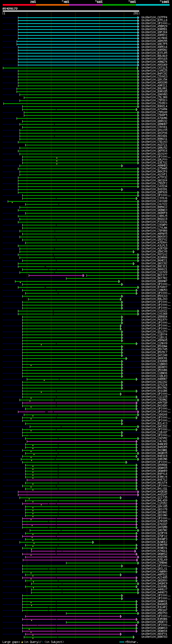Click the query name AV429172
172x644 pixels.
(x=10, y=9)
